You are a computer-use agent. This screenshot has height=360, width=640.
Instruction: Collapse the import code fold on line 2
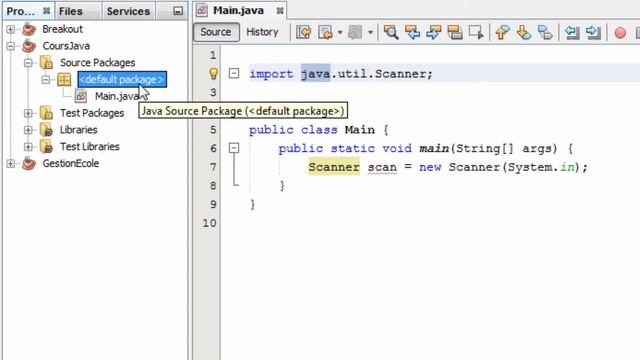pos(234,73)
